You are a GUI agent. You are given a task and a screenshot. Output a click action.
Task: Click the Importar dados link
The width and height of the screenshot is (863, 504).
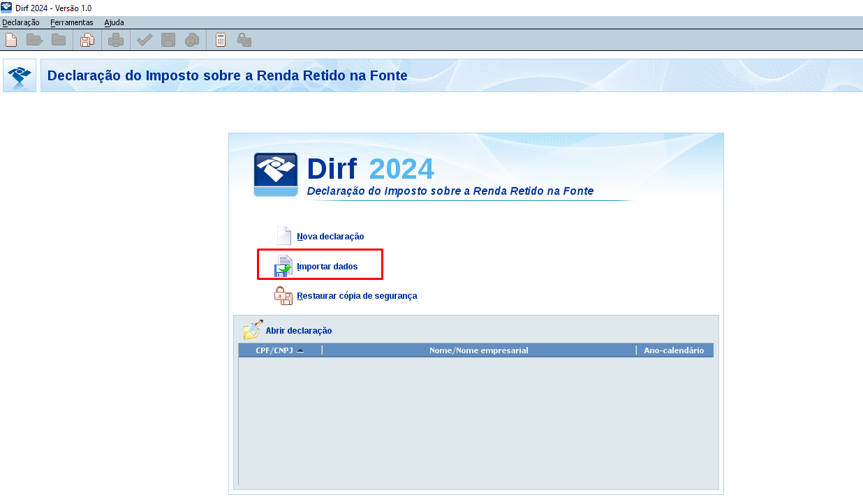pyautogui.click(x=327, y=267)
